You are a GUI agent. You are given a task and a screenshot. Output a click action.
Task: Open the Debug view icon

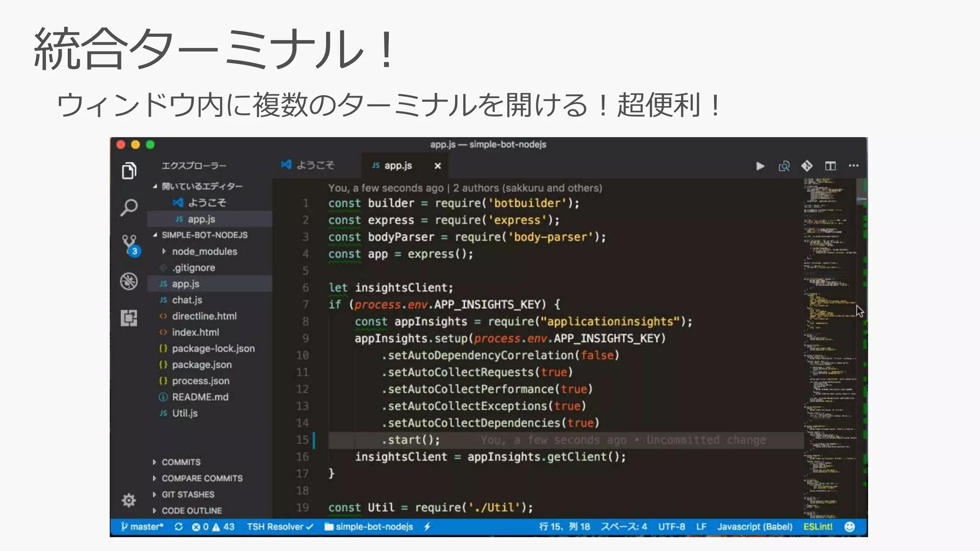[129, 281]
